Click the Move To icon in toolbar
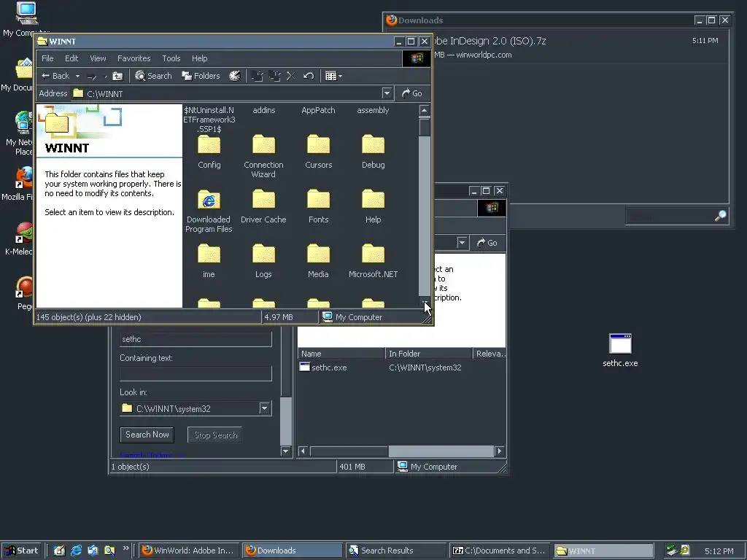This screenshot has width=747, height=560. pyautogui.click(x=258, y=76)
